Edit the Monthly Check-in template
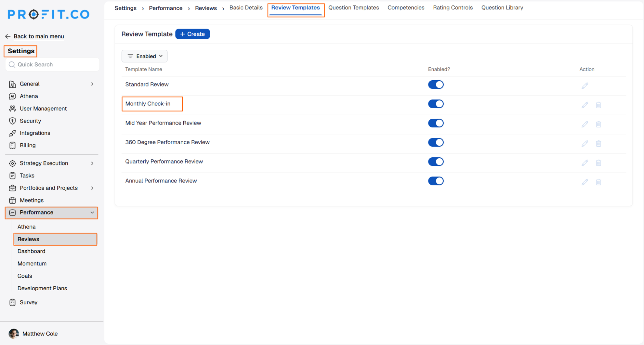This screenshot has height=345, width=644. point(585,105)
